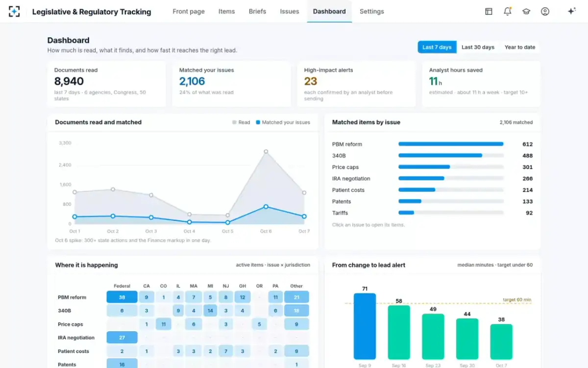
Task: Click 'target 60 min' chart label
Action: coord(517,300)
